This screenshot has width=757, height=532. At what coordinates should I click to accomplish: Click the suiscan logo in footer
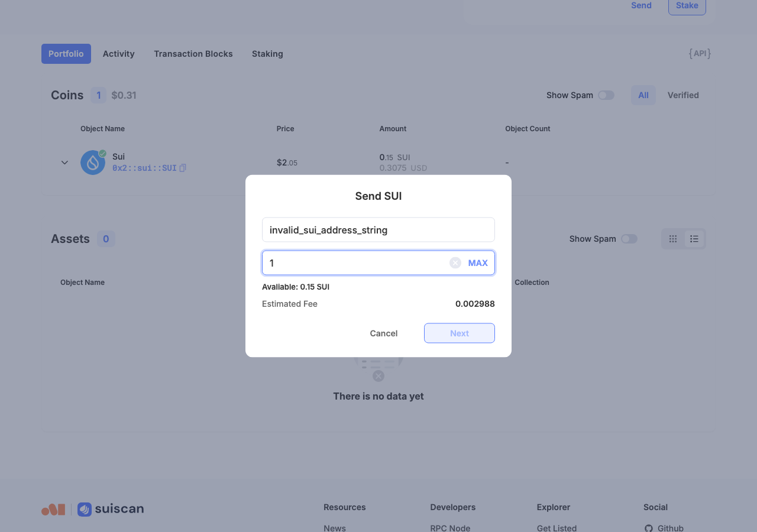pos(111,509)
